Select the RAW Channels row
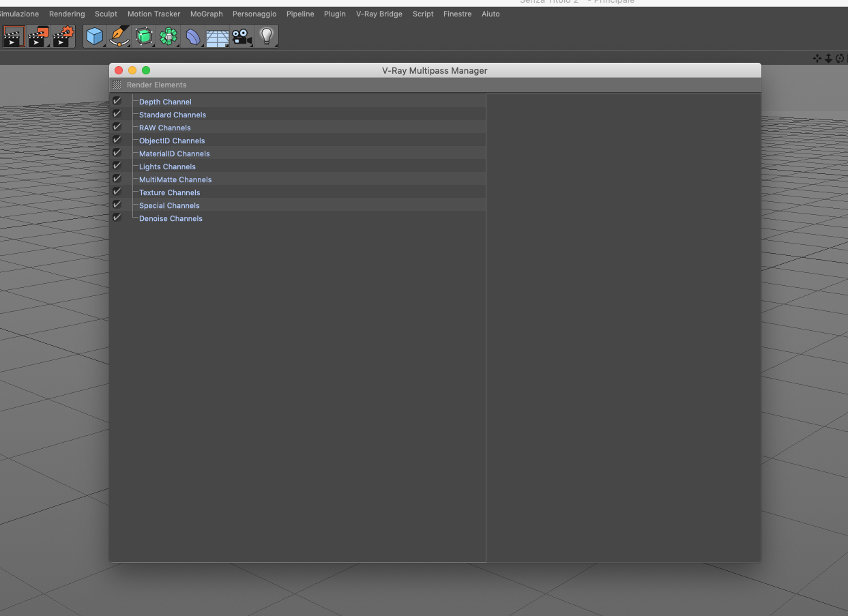This screenshot has width=848, height=616. click(297, 128)
